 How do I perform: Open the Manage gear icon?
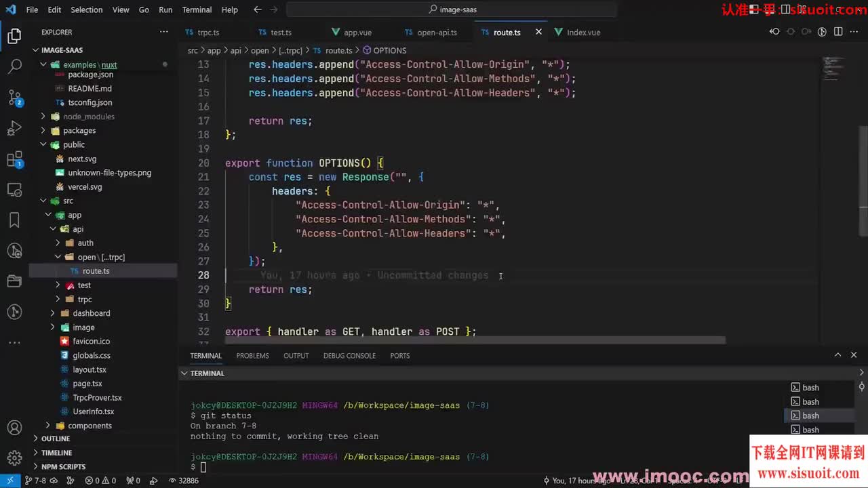(x=14, y=459)
